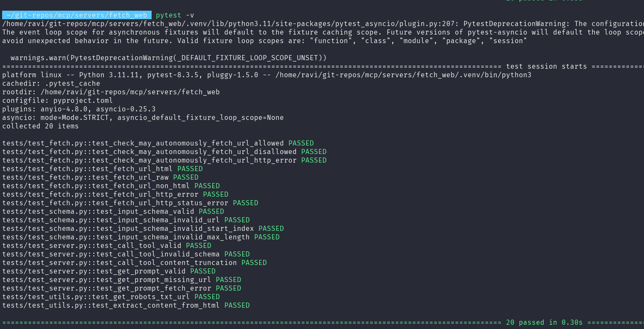Click the test_input_schema_valid test path

pyautogui.click(x=98, y=212)
